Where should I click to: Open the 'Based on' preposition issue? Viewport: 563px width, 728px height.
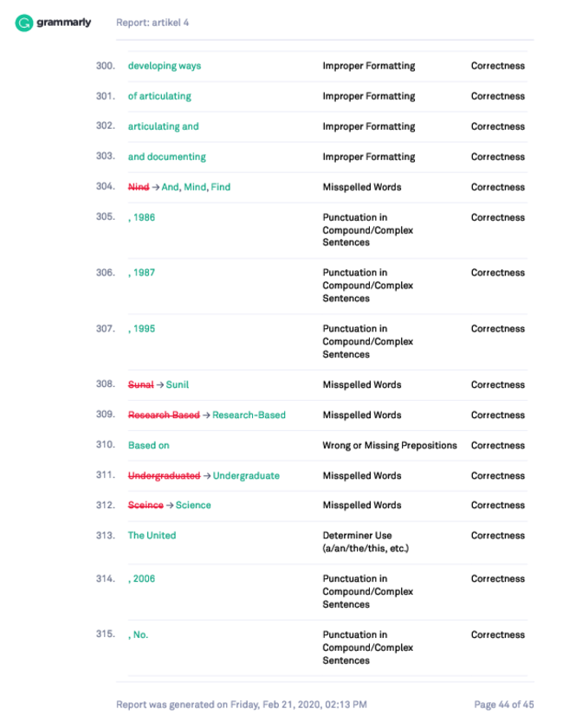tap(149, 445)
